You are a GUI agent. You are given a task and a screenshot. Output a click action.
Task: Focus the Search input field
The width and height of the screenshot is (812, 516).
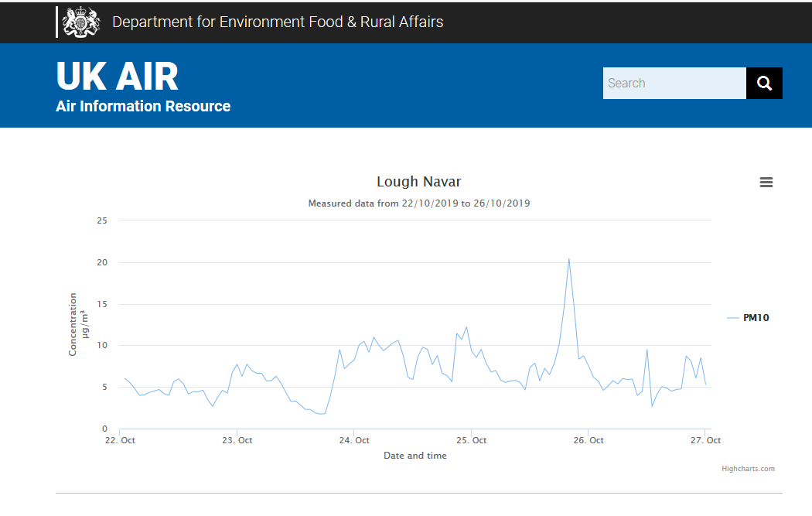674,83
